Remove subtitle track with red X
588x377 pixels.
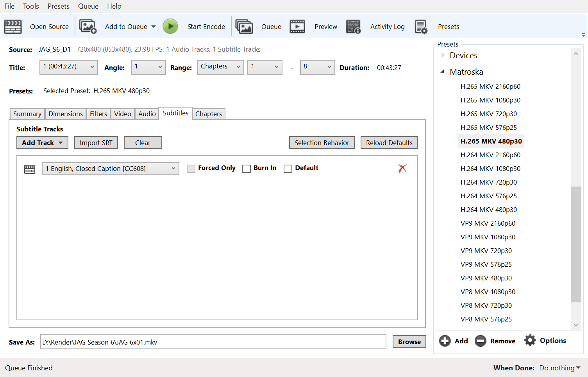[x=402, y=168]
